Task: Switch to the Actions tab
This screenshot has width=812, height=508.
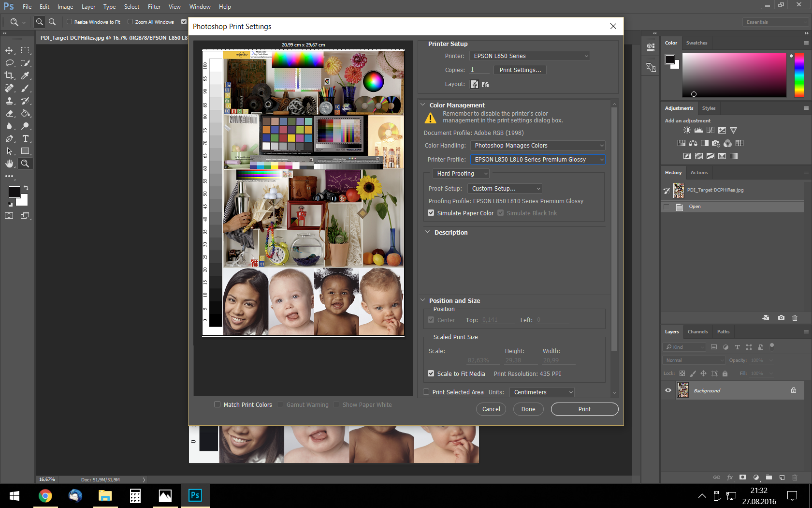Action: pos(699,173)
